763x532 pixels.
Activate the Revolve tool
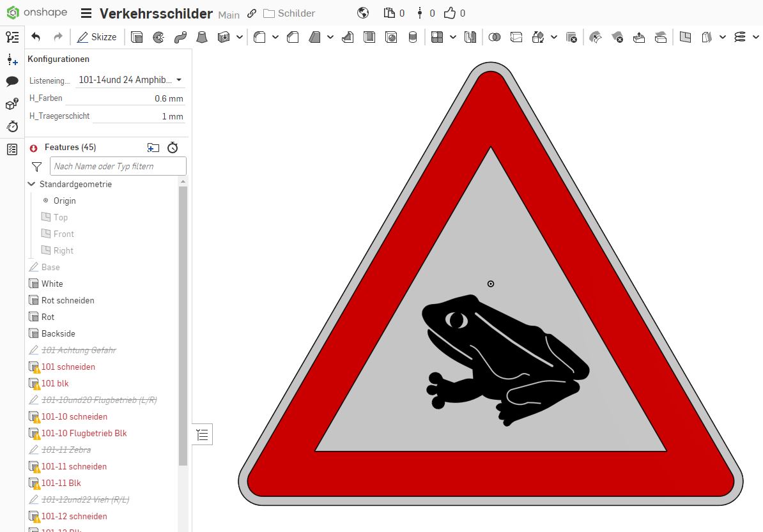tap(158, 37)
